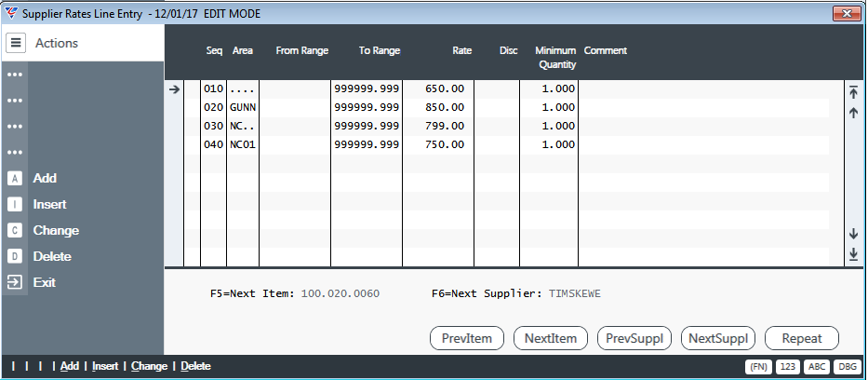This screenshot has height=380, width=868.
Task: Hit the Repeat button
Action: click(x=802, y=338)
